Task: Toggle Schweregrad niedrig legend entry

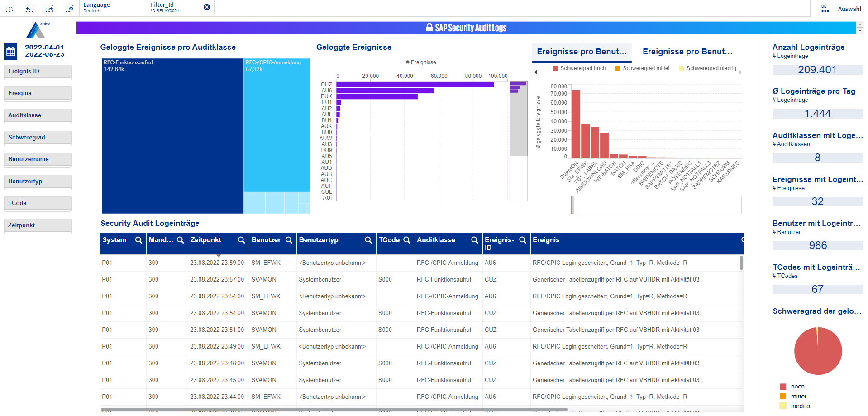Action: (707, 68)
